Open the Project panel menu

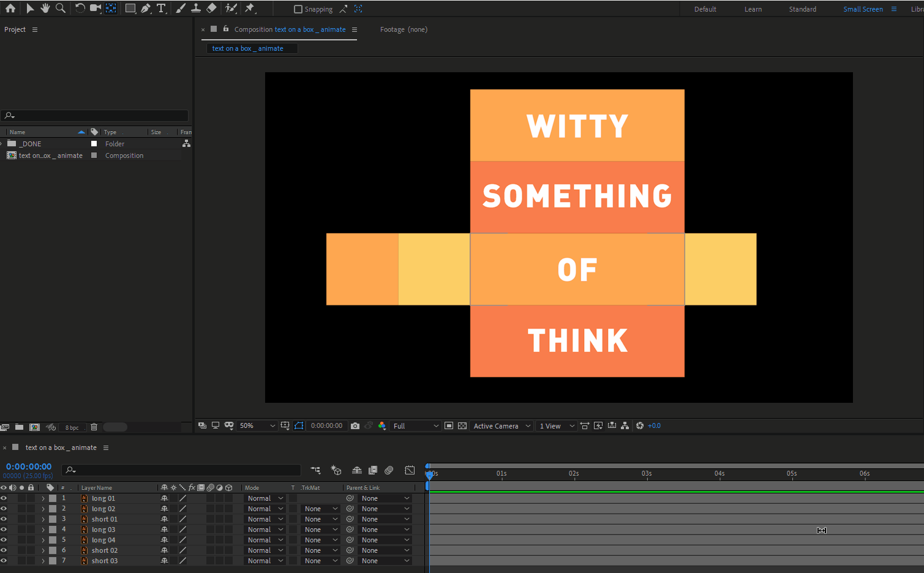(x=35, y=29)
